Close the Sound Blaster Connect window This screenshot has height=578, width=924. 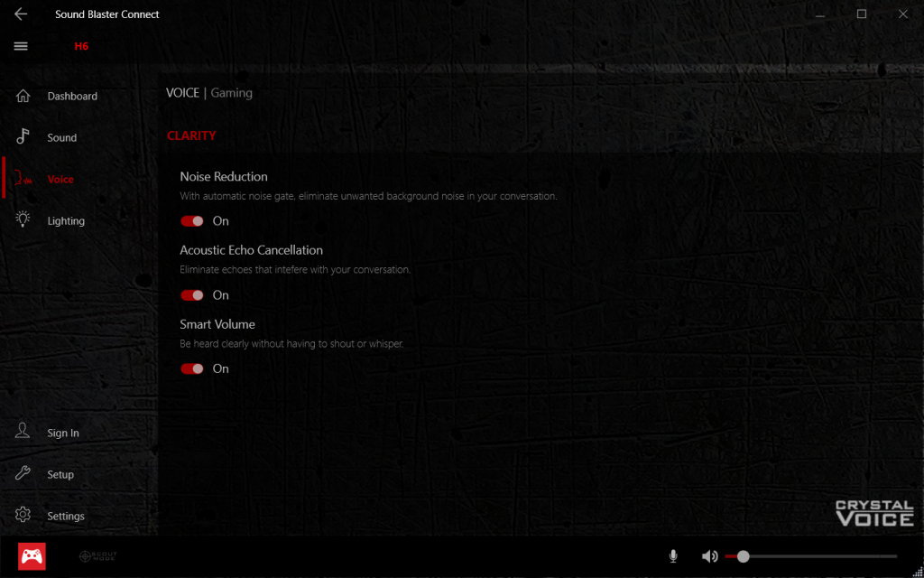coord(902,14)
